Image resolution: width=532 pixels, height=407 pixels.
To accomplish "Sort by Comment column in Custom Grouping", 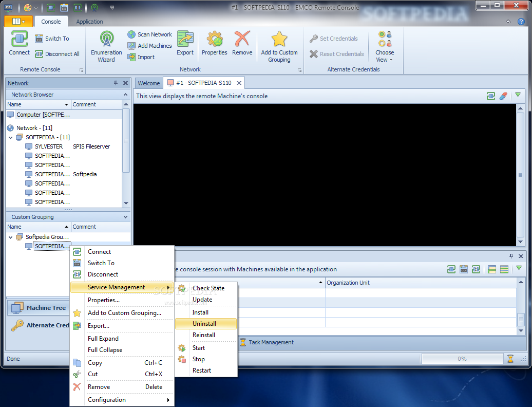I will coord(101,227).
